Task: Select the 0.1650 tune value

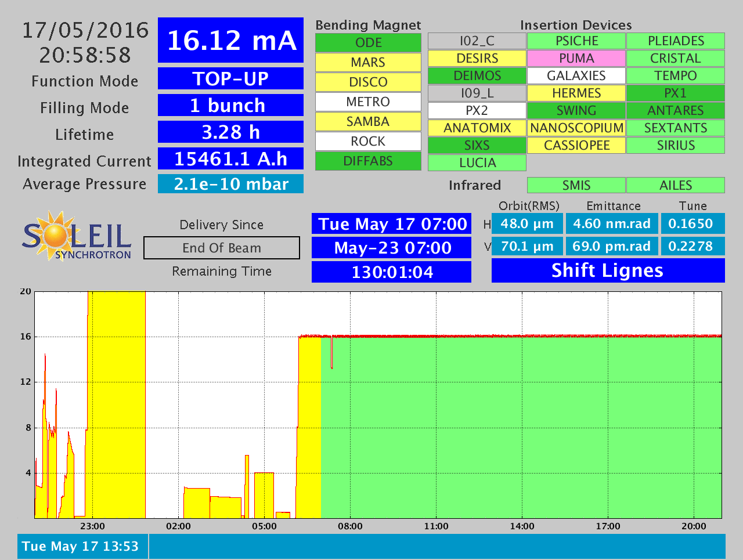Action: click(693, 223)
